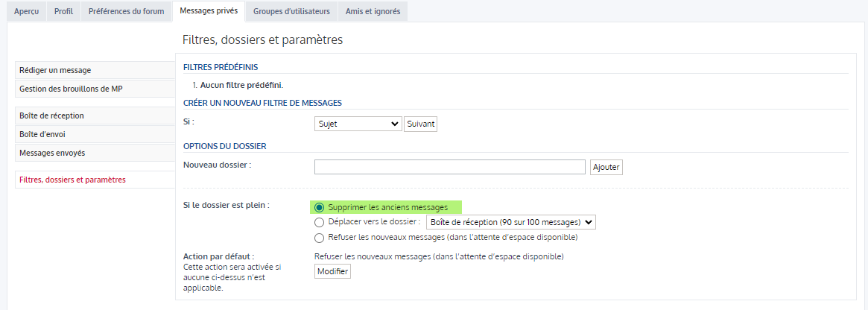Switch to the Profil tab
The width and height of the screenshot is (868, 310).
[x=63, y=12]
